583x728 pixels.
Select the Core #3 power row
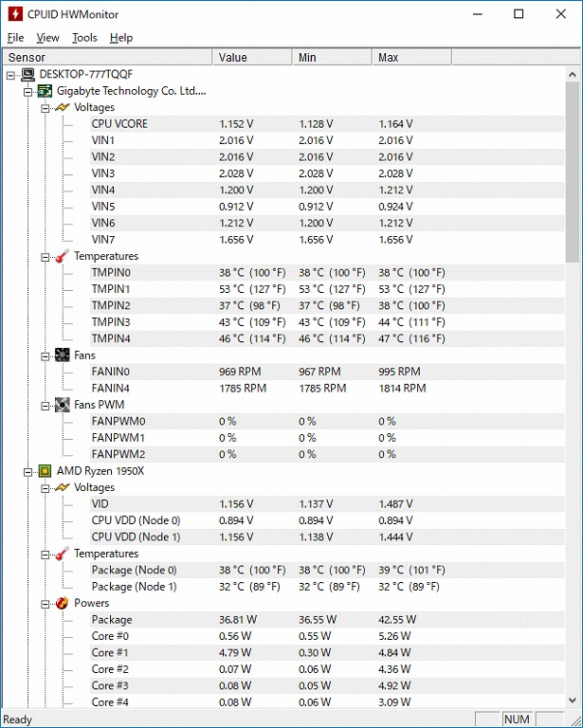(327, 685)
